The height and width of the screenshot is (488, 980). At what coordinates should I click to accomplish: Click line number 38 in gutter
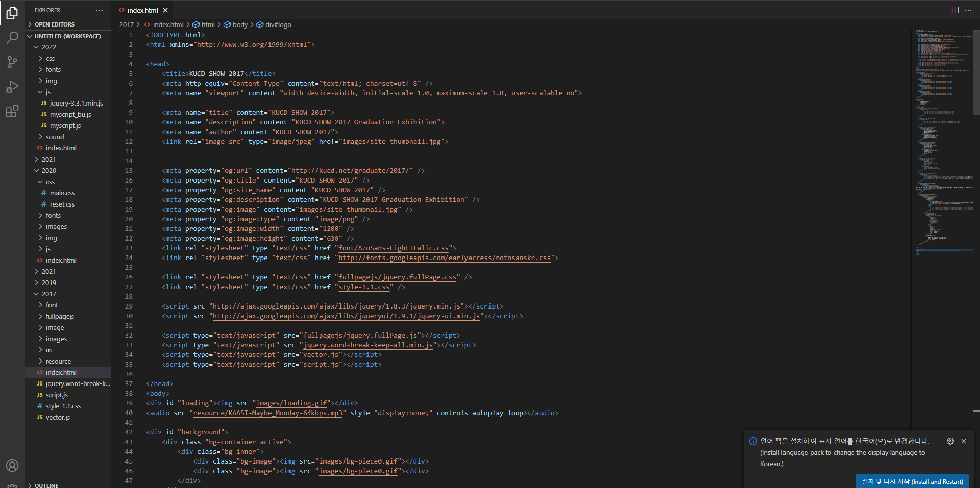[129, 394]
